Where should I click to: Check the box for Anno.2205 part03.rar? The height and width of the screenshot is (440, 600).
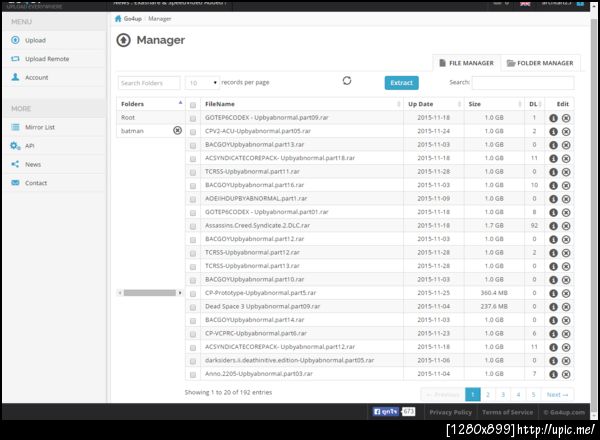point(193,375)
